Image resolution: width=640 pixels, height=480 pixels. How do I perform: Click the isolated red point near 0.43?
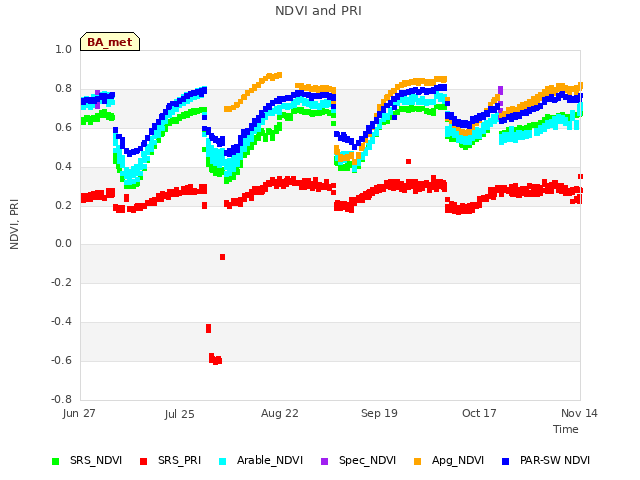pos(409,162)
